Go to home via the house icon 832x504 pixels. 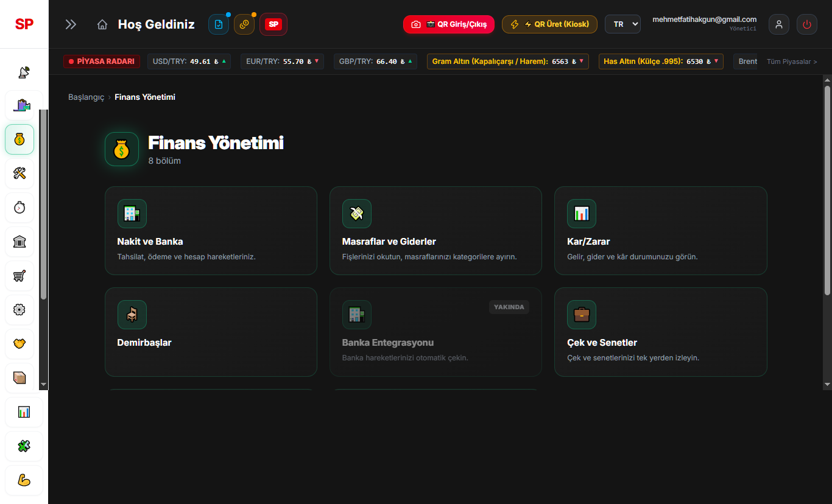(x=102, y=24)
